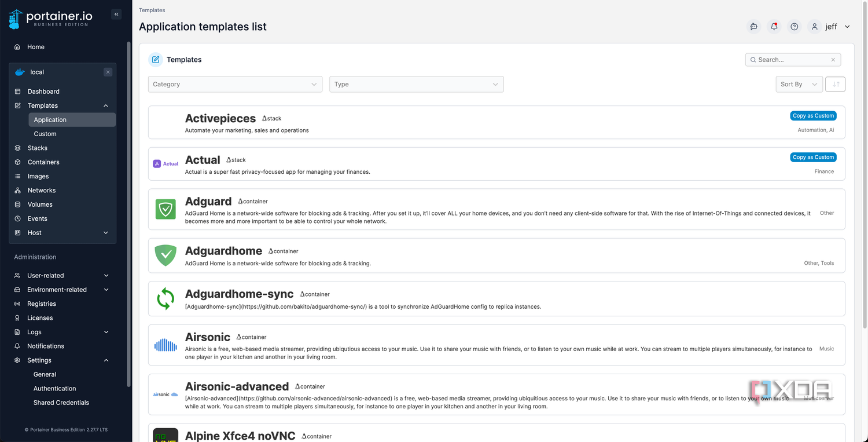Screen dimensions: 868x442
Task: Click the green Adguard shield logo
Action: (x=165, y=209)
